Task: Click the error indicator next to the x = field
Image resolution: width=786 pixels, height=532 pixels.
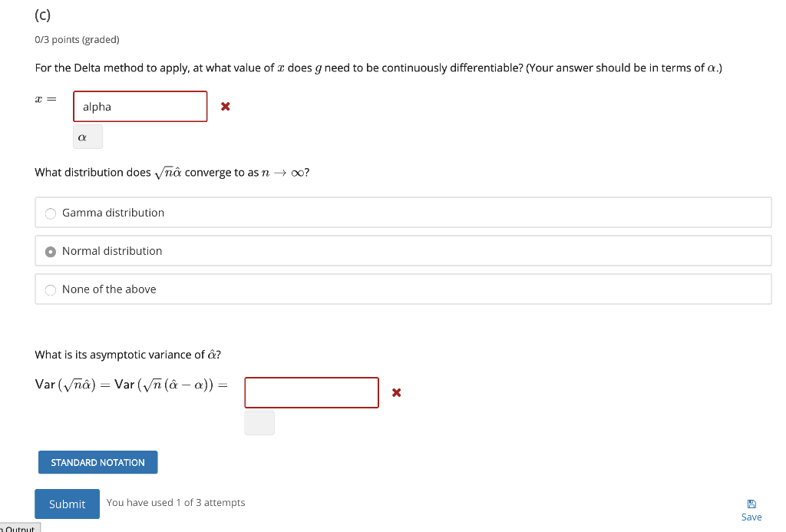Action: point(225,107)
